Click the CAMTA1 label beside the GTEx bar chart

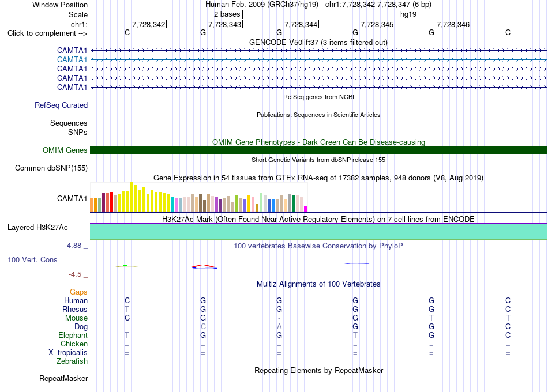[72, 198]
